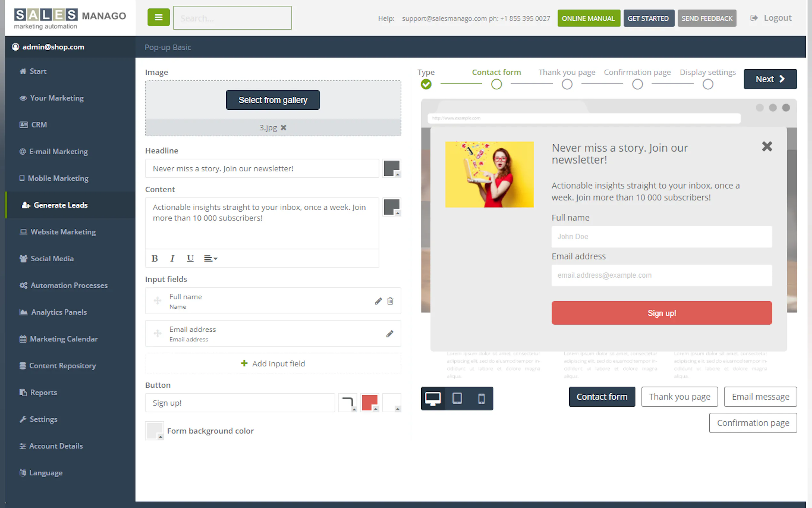Edit the Email address input field
Image resolution: width=812 pixels, height=508 pixels.
click(389, 334)
